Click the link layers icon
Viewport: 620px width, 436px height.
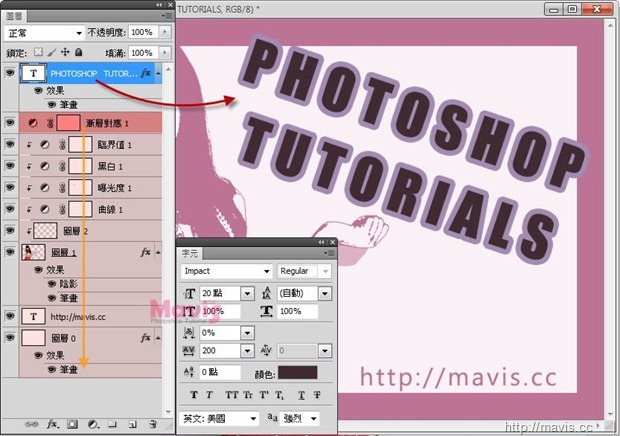(31, 424)
